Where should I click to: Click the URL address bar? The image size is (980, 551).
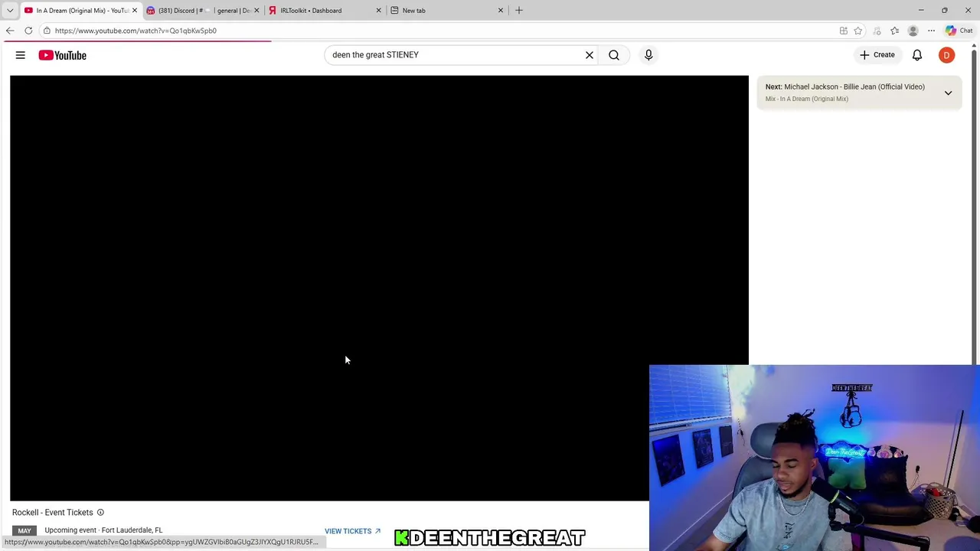[436, 31]
